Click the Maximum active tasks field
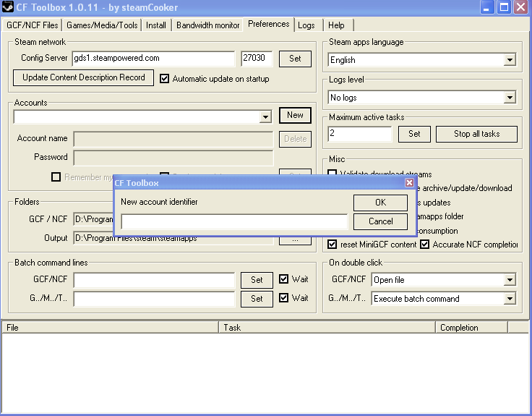Image resolution: width=532 pixels, height=416 pixels. coord(359,134)
